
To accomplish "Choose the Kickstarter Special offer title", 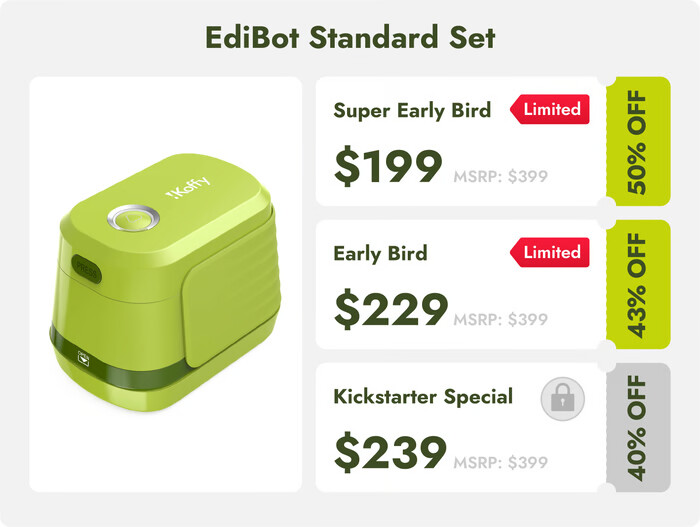I will point(423,397).
